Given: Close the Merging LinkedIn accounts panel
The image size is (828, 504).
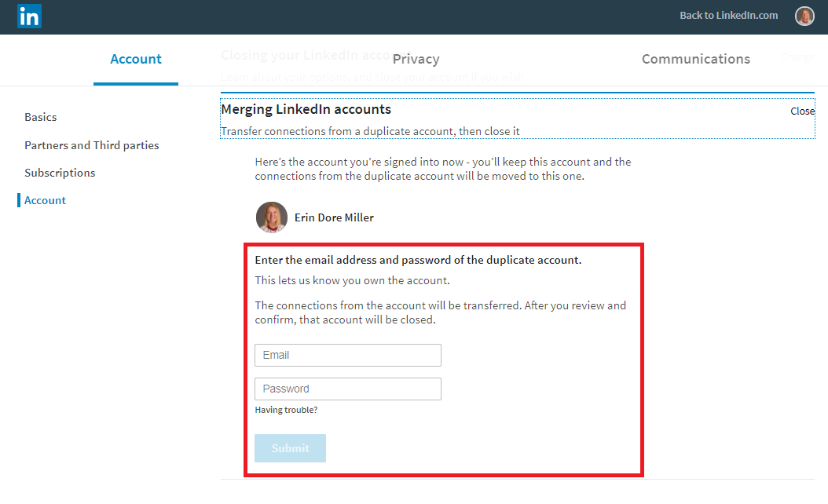Looking at the screenshot, I should [x=802, y=111].
